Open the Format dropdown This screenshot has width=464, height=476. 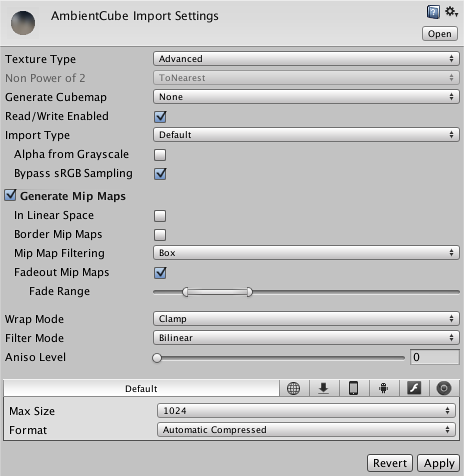tap(306, 429)
